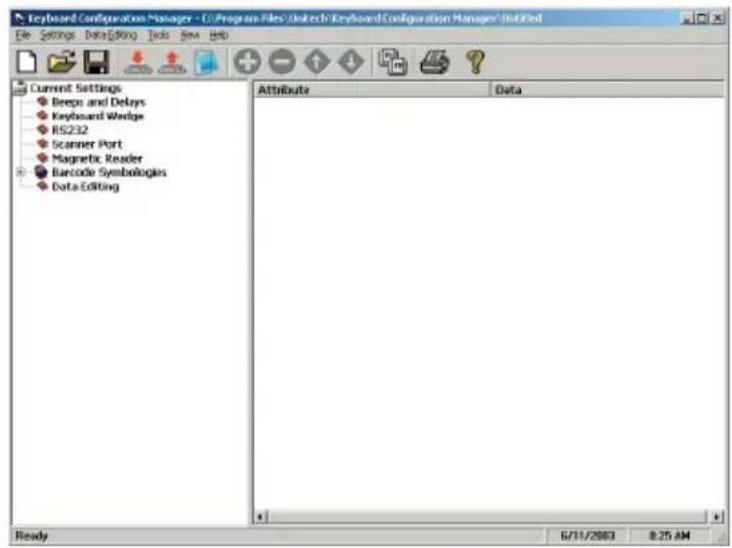Viewport: 732px width, 548px height.
Task: Close the Keyboard Configuration Manager window
Action: 718,18
